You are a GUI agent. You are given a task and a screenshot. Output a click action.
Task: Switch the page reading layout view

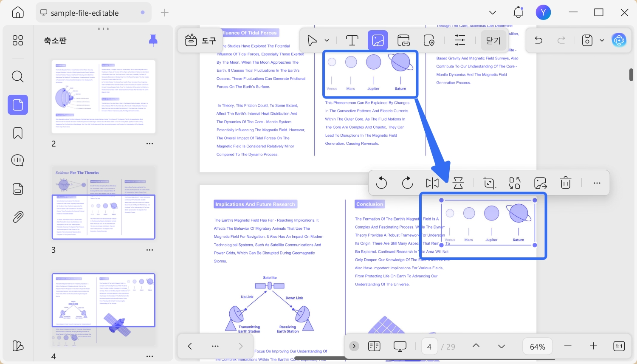tap(374, 346)
